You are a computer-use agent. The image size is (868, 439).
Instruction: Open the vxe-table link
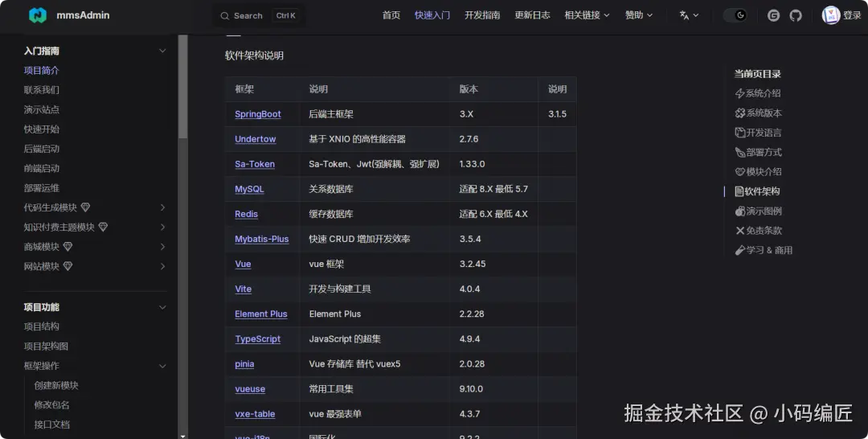tap(255, 413)
